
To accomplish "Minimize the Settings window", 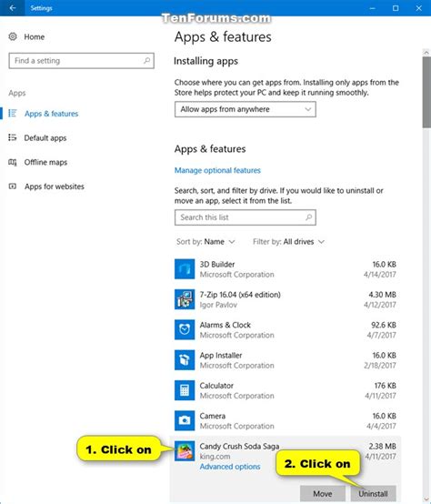I will pyautogui.click(x=373, y=8).
